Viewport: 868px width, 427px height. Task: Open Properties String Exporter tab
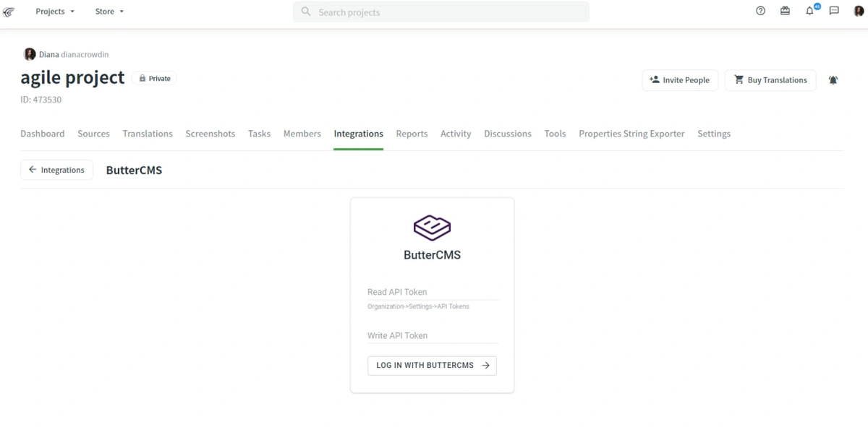[x=631, y=134]
